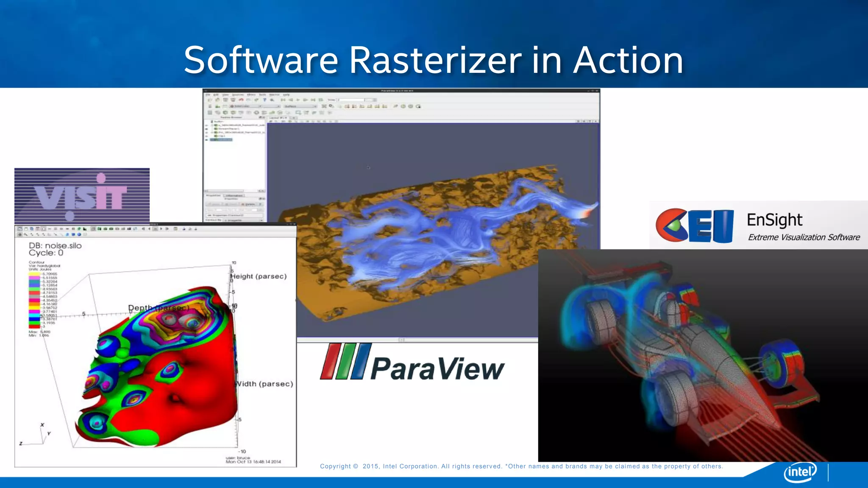868x488 pixels.
Task: Open the View menu in ParaView
Action: [225, 94]
